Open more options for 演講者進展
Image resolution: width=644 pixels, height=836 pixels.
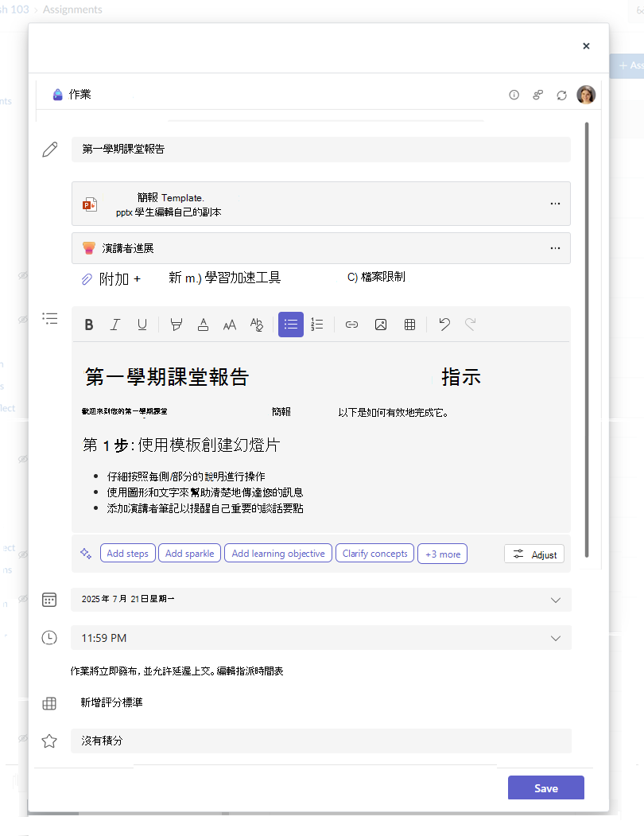[556, 248]
